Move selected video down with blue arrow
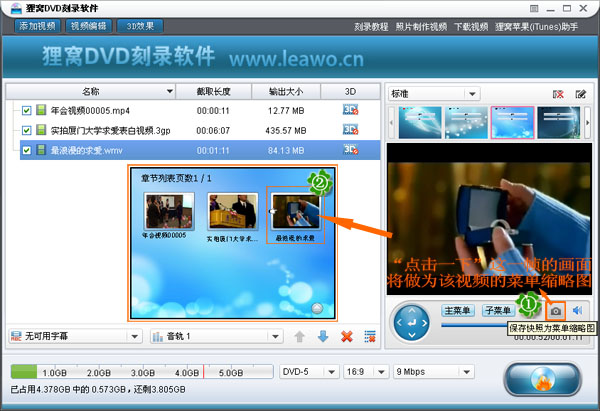The width and height of the screenshot is (600, 411). click(323, 337)
